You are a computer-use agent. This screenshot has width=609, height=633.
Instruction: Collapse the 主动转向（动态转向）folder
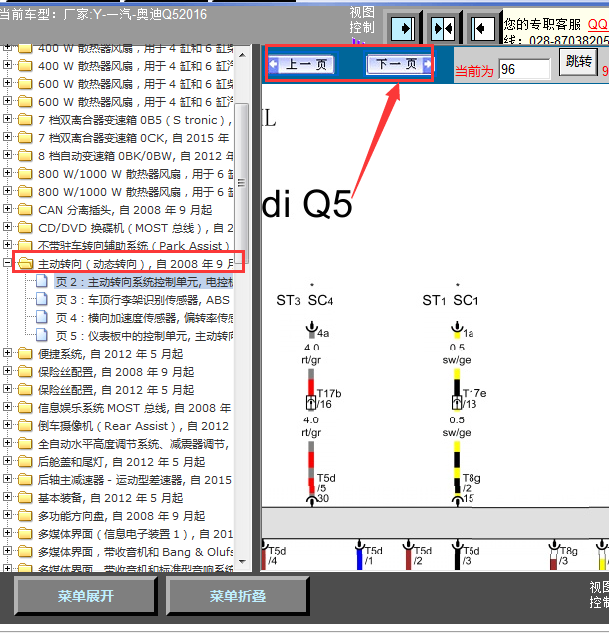coord(7,263)
